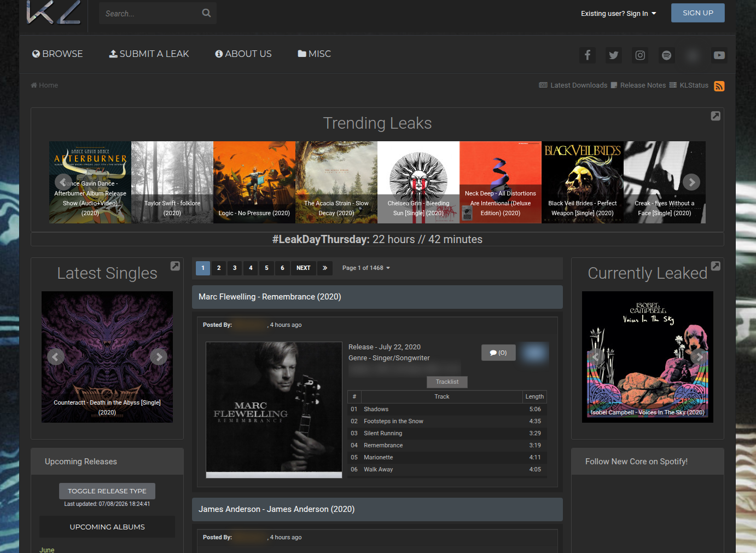Open Taylor Swift folklore trending thumbnail
756x553 pixels.
point(172,182)
